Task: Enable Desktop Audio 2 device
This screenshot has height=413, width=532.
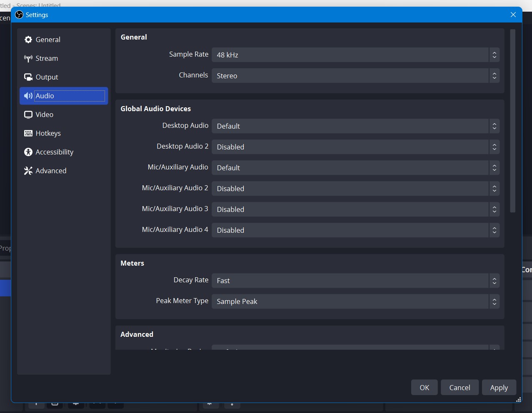Action: [x=355, y=147]
